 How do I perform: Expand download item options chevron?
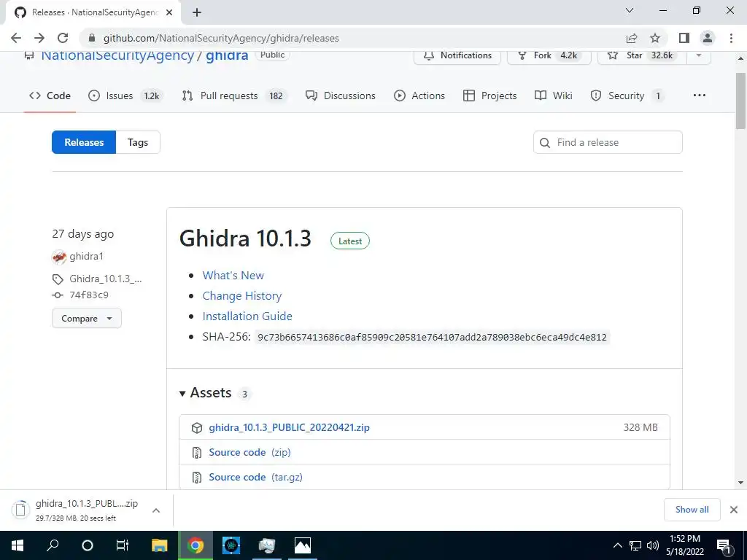click(156, 510)
